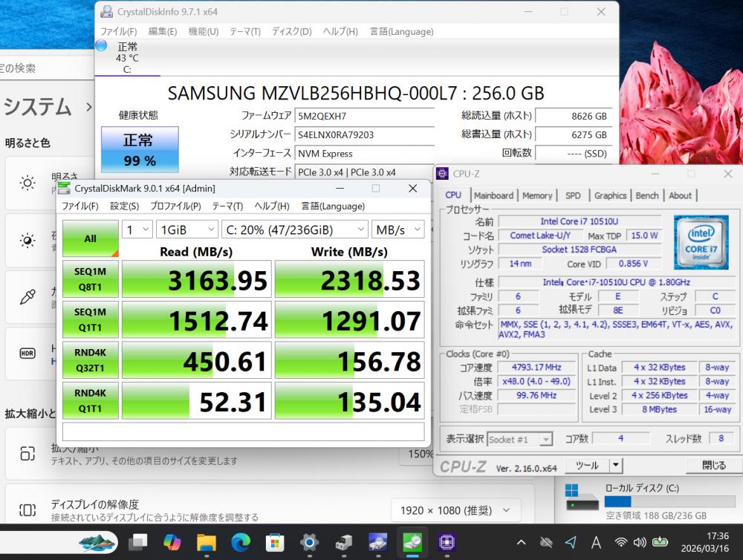Image resolution: width=743 pixels, height=560 pixels.
Task: Switch to CrystalDiskMark taskbar icon
Action: click(x=412, y=542)
